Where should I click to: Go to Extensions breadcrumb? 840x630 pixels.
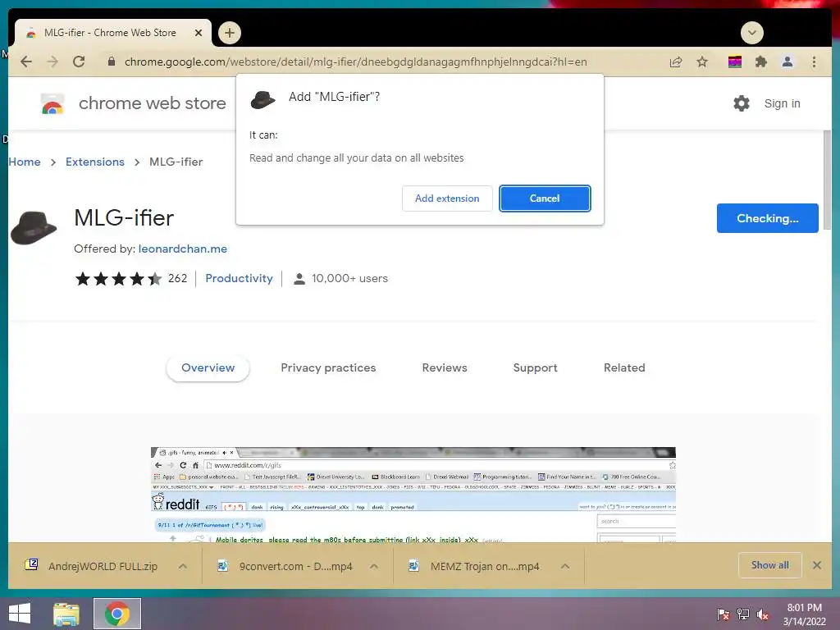click(95, 162)
